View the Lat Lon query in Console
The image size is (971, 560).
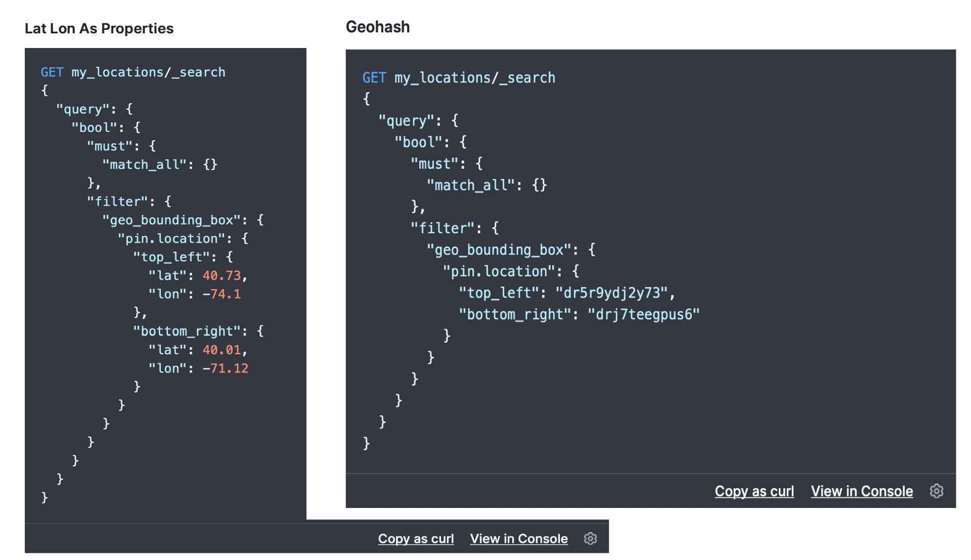pyautogui.click(x=519, y=539)
